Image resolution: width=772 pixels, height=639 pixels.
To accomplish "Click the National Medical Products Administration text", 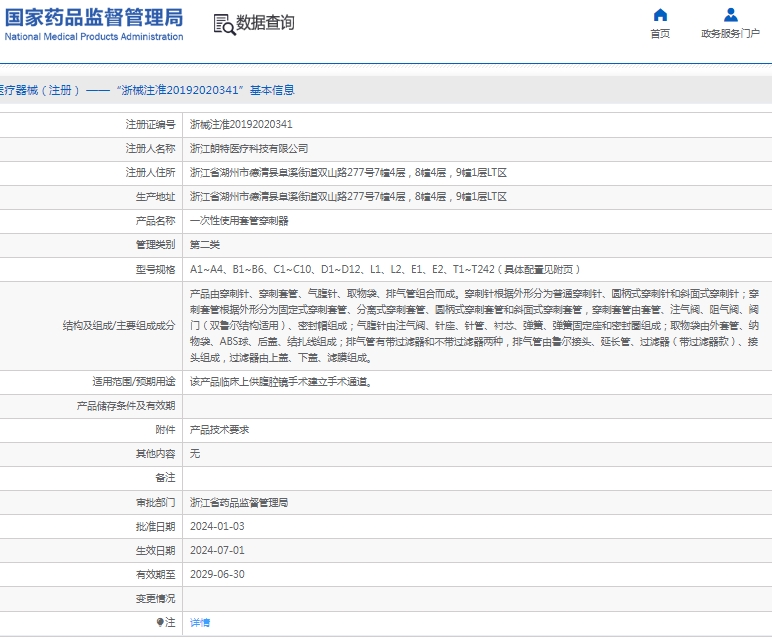I will (94, 36).
